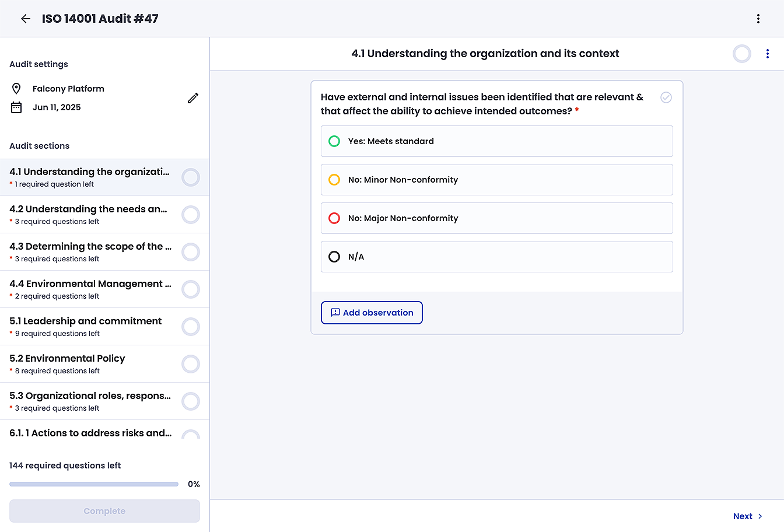Click 9 required questions left text

pyautogui.click(x=57, y=334)
